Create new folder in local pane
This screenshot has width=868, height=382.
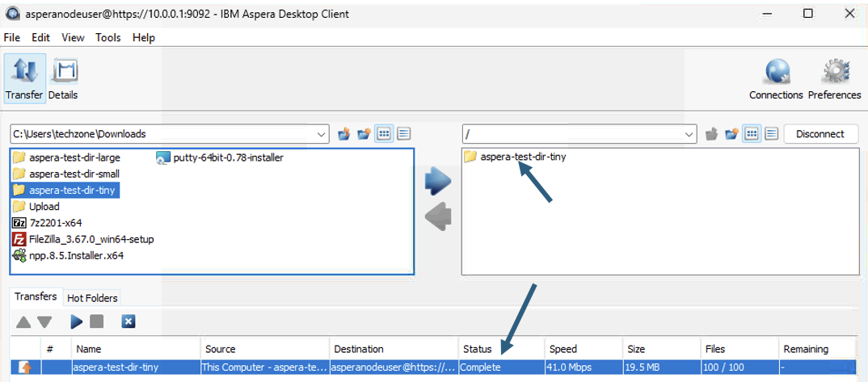[x=364, y=134]
